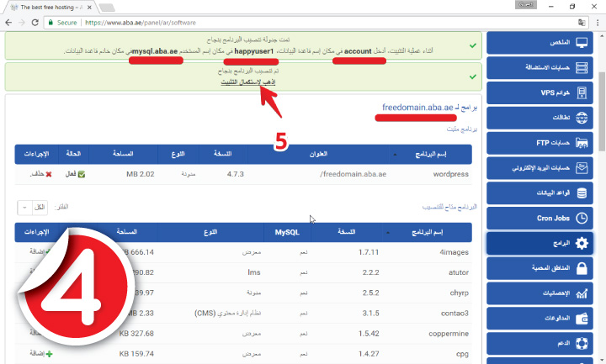
Task: Open a new browser tab
Action: coord(107,8)
